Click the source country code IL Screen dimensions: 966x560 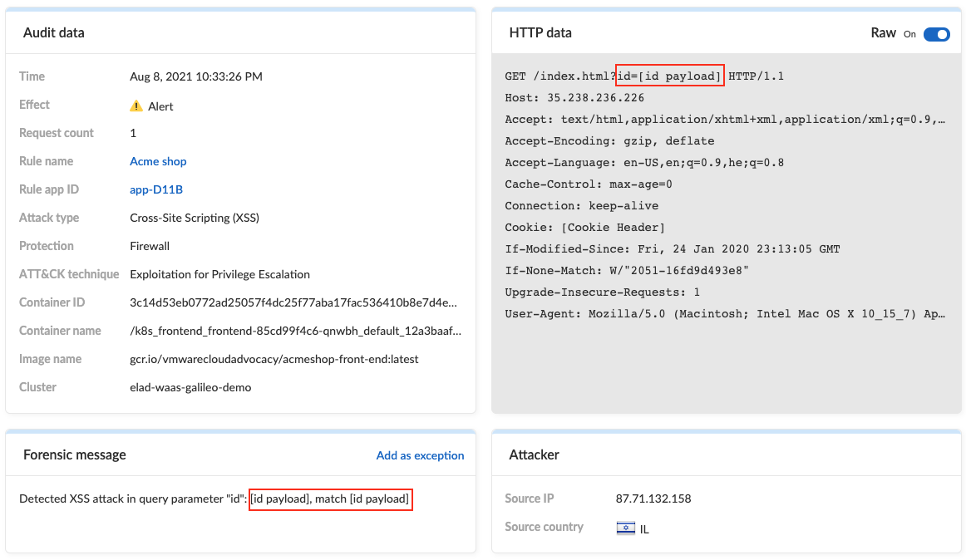[643, 529]
